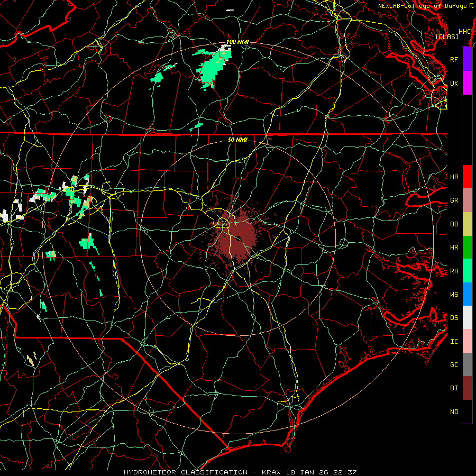This screenshot has height=476, width=476.
Task: Click the [CLAS] units label
Action: (447, 36)
